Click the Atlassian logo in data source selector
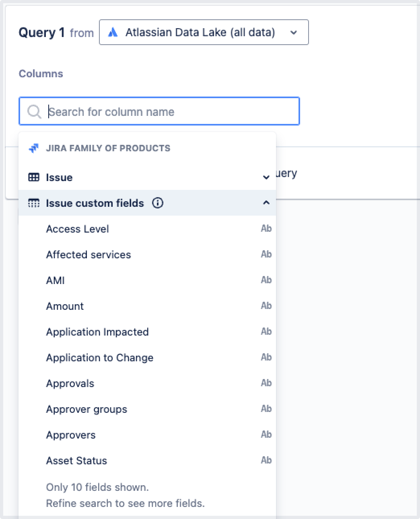Screen dimensions: 420x519 [x=113, y=32]
